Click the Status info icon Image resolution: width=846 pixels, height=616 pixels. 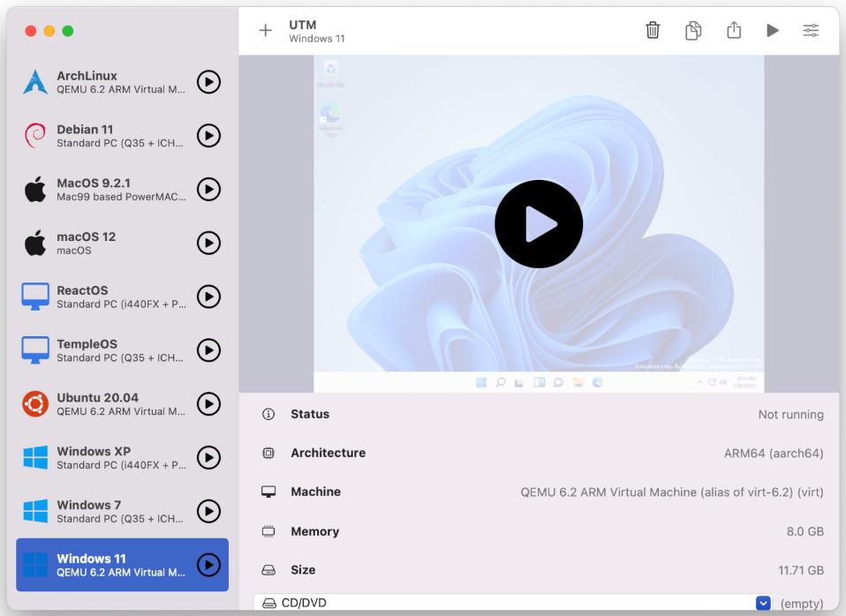point(268,414)
